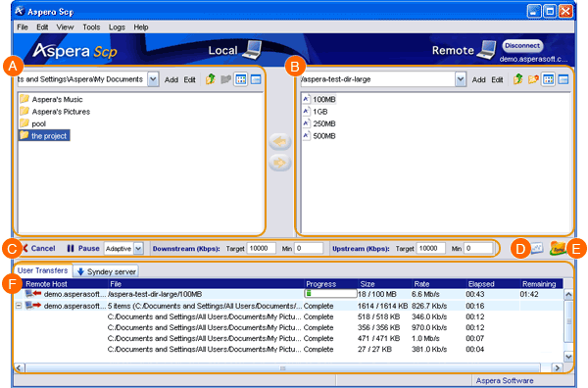
Task: Open the Adaptive rate policy dropdown
Action: (138, 248)
